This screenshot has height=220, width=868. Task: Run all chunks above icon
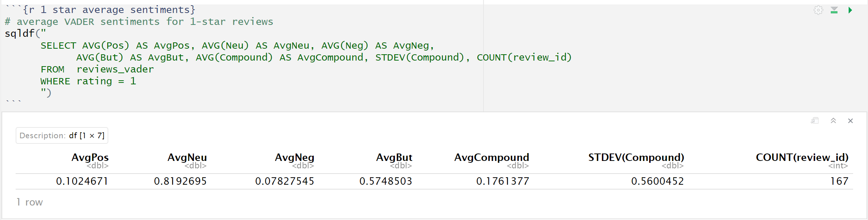834,10
